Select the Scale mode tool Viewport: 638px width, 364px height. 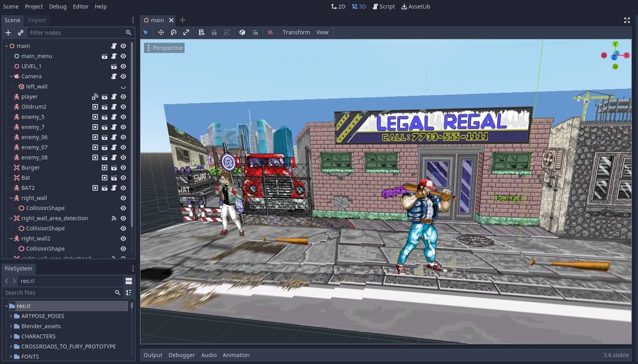pos(185,32)
